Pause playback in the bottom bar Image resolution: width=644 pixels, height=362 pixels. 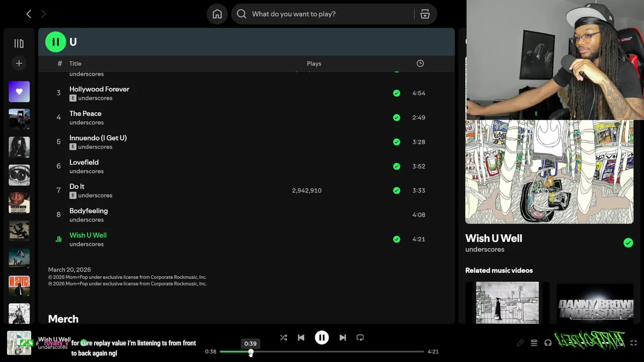(x=321, y=337)
